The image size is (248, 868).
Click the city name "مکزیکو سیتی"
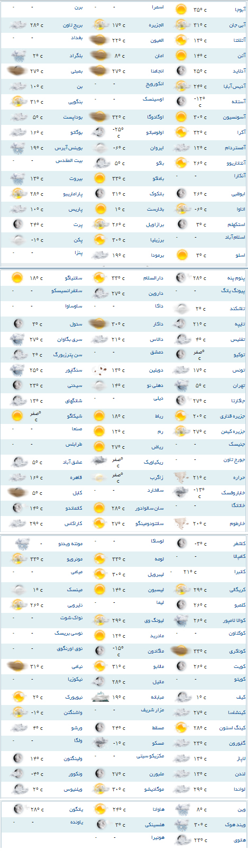click(x=151, y=756)
